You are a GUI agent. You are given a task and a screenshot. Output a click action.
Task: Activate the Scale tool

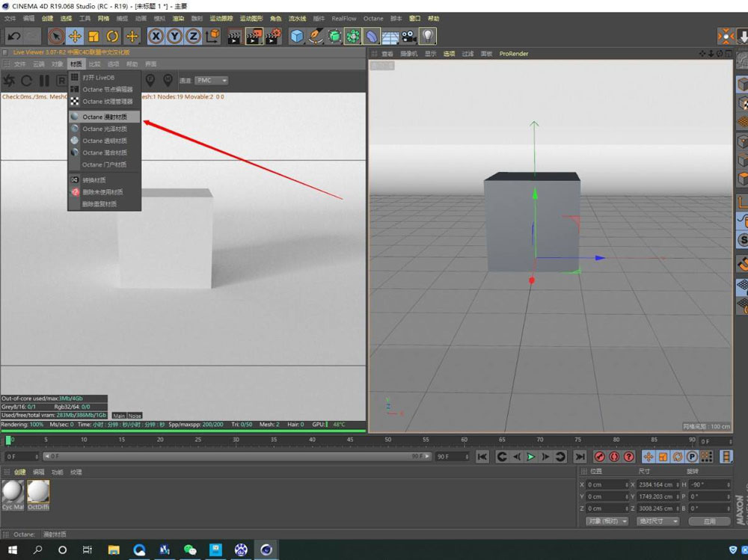[x=93, y=36]
